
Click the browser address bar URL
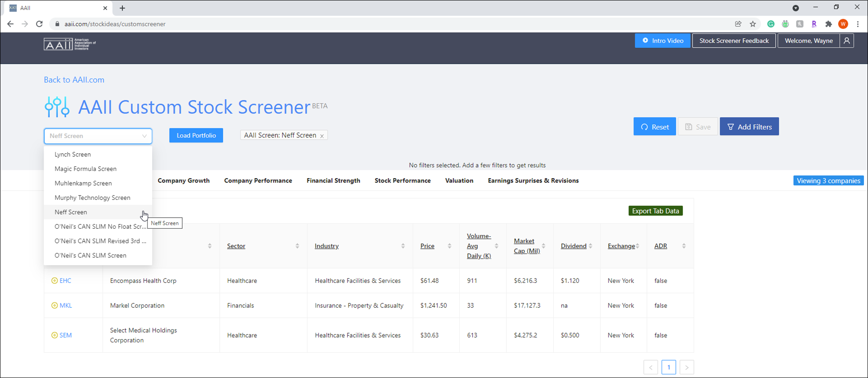tap(115, 24)
